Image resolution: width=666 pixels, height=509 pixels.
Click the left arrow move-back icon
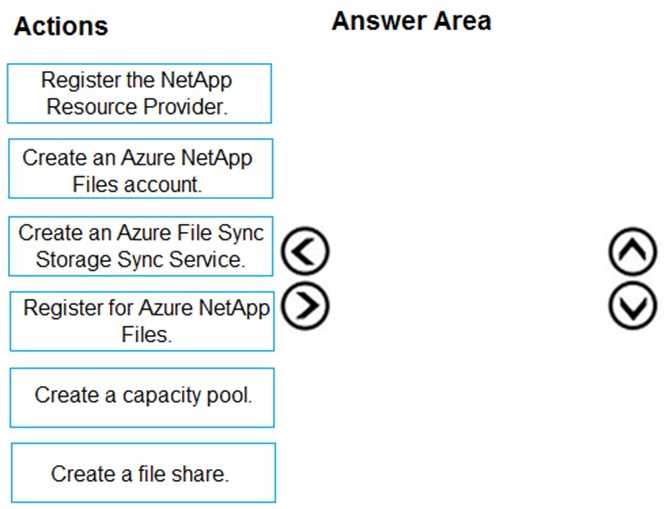point(306,252)
